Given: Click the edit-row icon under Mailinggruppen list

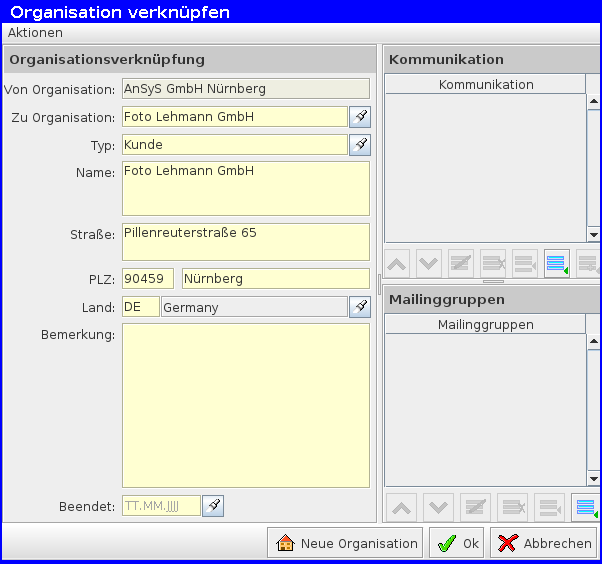Looking at the screenshot, I should coord(475,508).
